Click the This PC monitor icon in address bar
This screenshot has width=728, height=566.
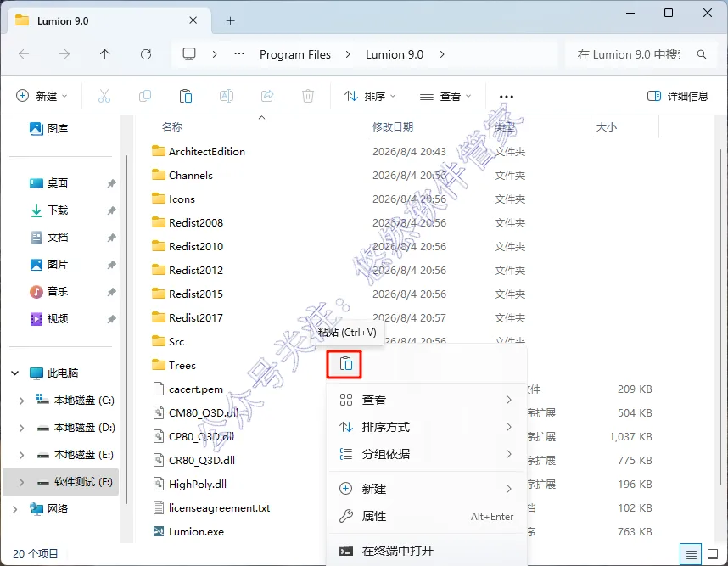click(x=189, y=53)
